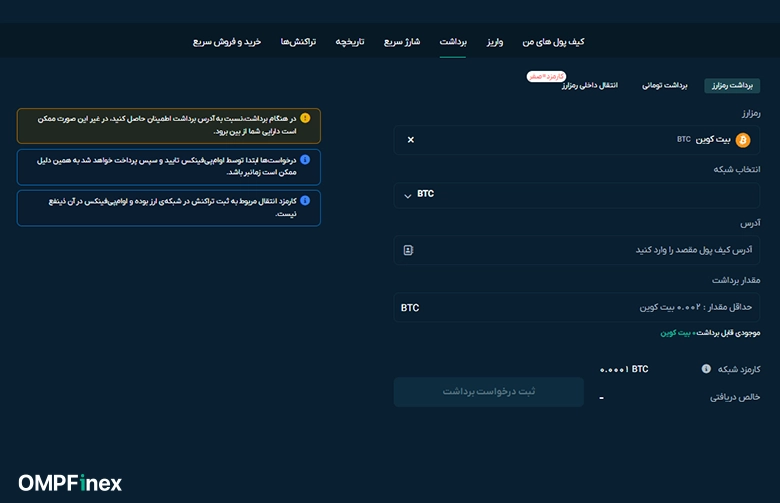
Task: Click the خالص دریافتی label
Action: (735, 397)
